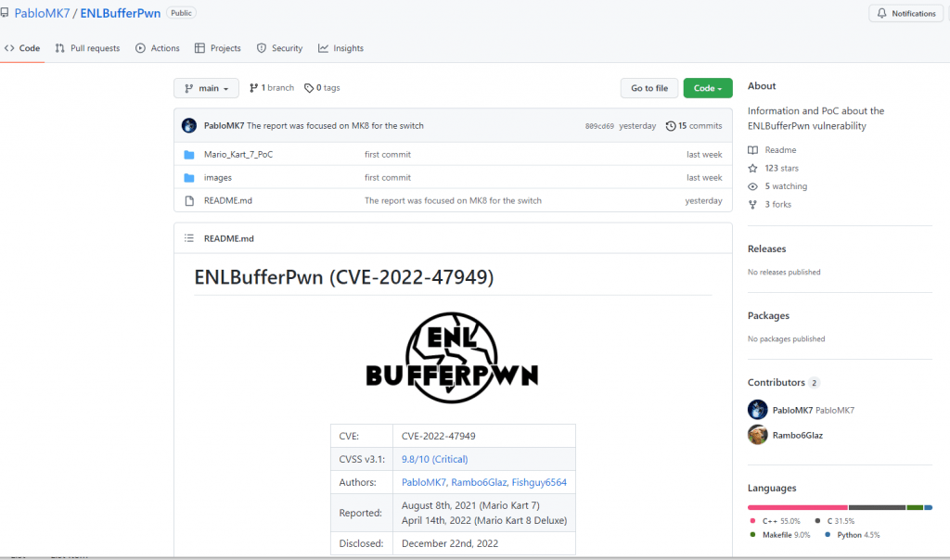The width and height of the screenshot is (950, 560).
Task: Click the Makefile 9.0% language entry
Action: point(779,535)
